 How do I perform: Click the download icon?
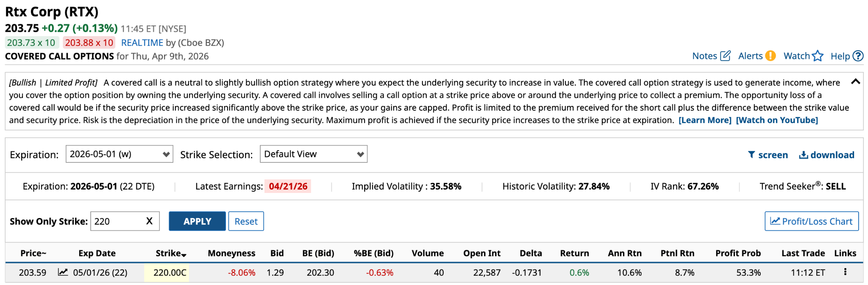(x=803, y=155)
